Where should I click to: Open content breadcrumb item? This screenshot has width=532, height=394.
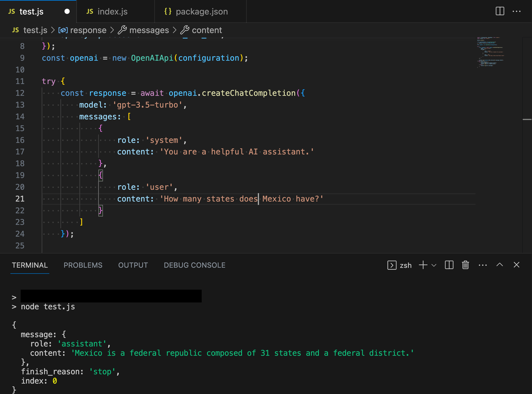207,30
